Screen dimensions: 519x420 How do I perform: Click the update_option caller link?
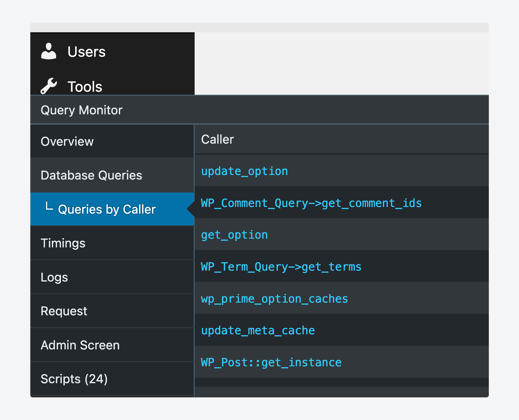244,171
